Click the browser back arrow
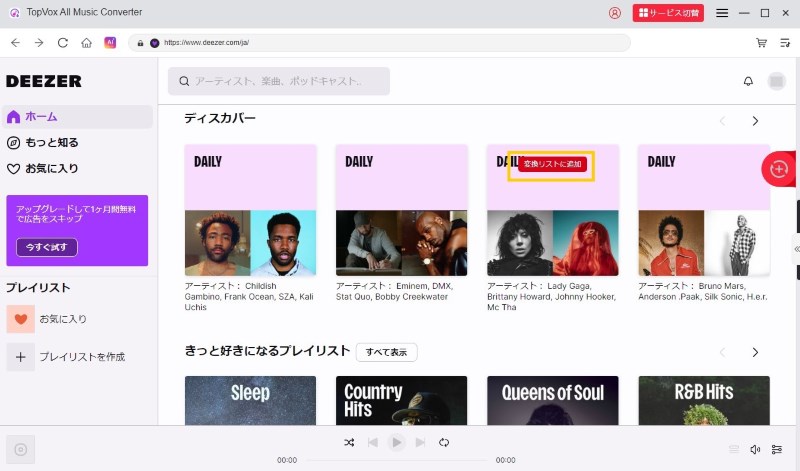Screen dimensions: 800x471 click(15, 43)
